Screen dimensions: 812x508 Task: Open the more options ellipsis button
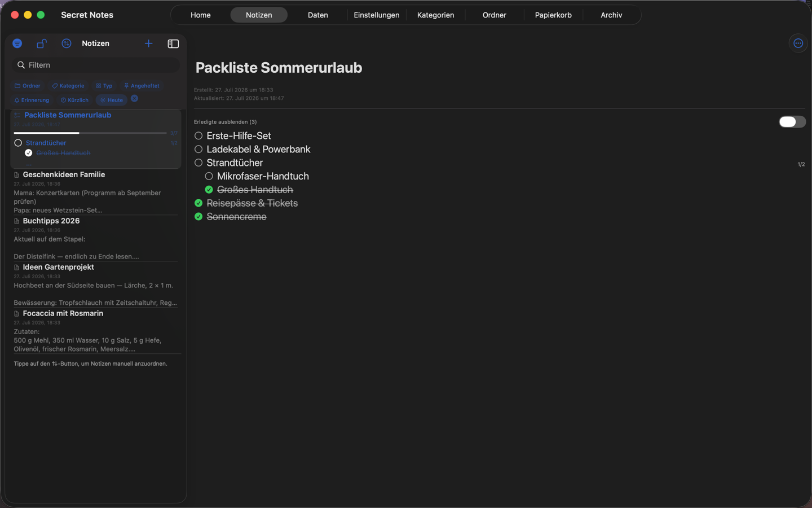coord(798,43)
